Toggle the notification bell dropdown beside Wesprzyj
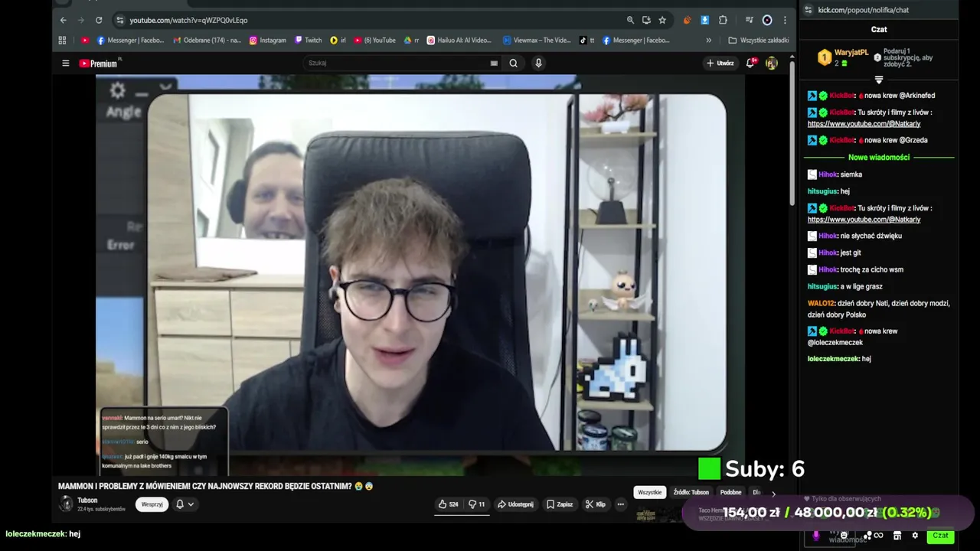The height and width of the screenshot is (551, 980). click(185, 504)
